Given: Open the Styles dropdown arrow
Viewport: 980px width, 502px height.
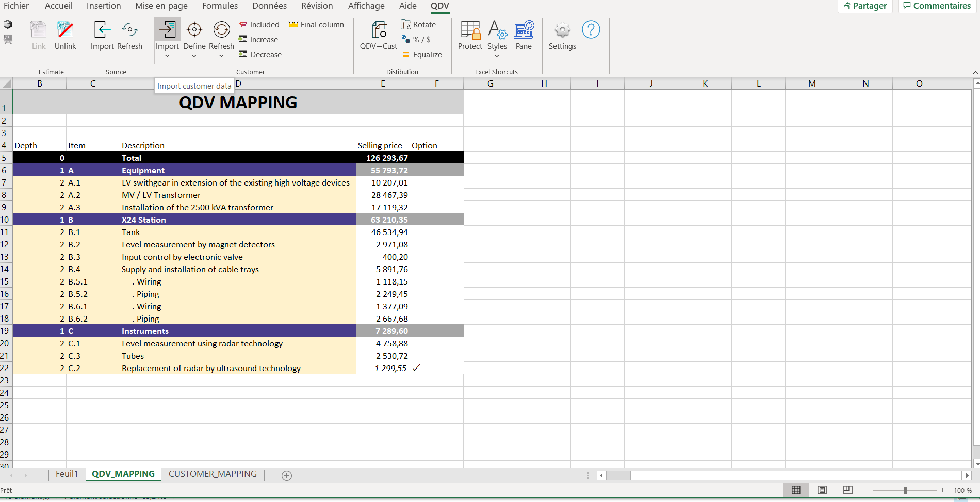Looking at the screenshot, I should pyautogui.click(x=497, y=56).
